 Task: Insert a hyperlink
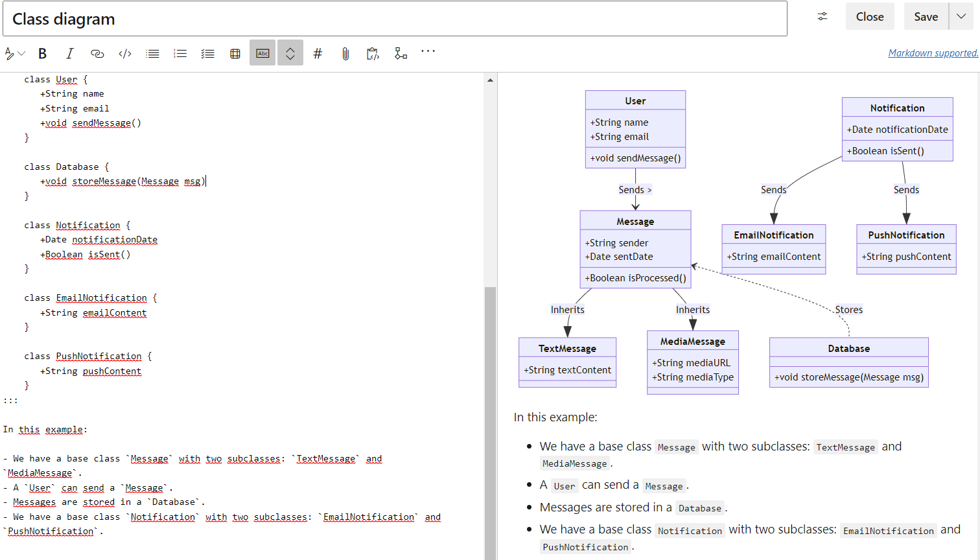tap(97, 52)
